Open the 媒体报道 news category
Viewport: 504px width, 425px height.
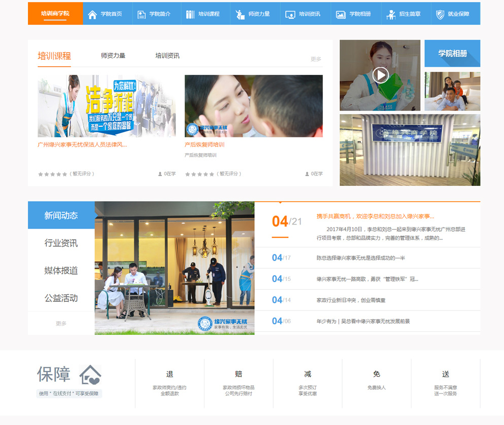click(x=61, y=271)
